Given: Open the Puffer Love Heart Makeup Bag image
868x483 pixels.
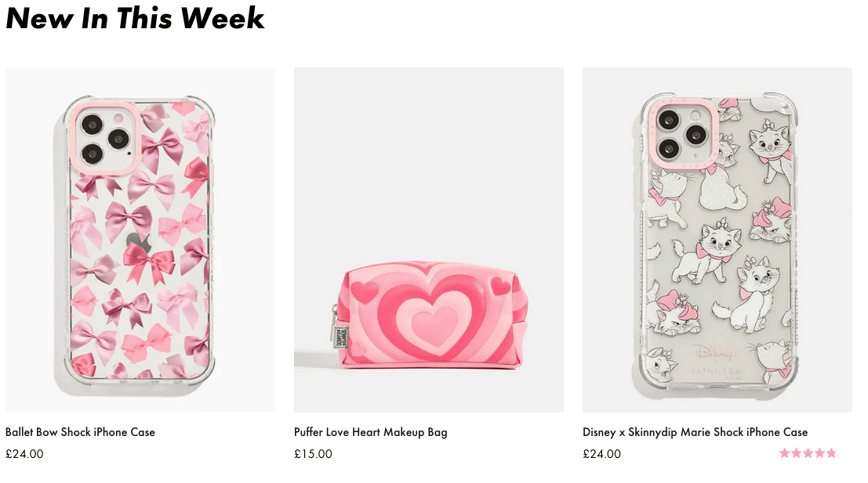Looking at the screenshot, I should pyautogui.click(x=428, y=240).
